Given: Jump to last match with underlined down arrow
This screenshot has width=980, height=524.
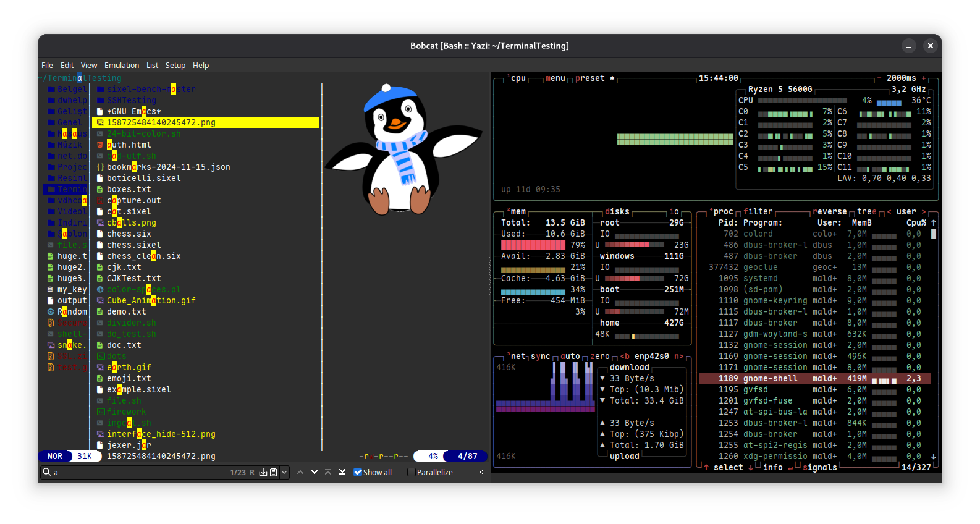Looking at the screenshot, I should [342, 472].
